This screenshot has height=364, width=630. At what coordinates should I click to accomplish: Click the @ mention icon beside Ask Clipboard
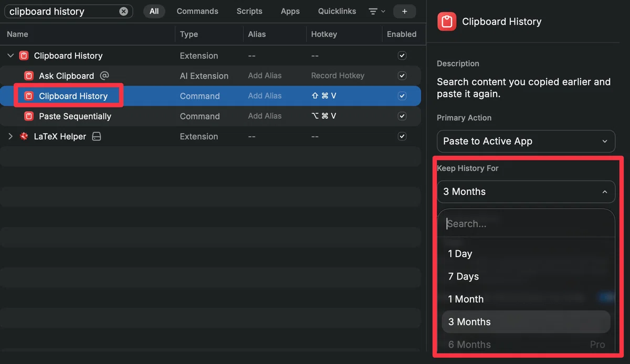pyautogui.click(x=104, y=76)
